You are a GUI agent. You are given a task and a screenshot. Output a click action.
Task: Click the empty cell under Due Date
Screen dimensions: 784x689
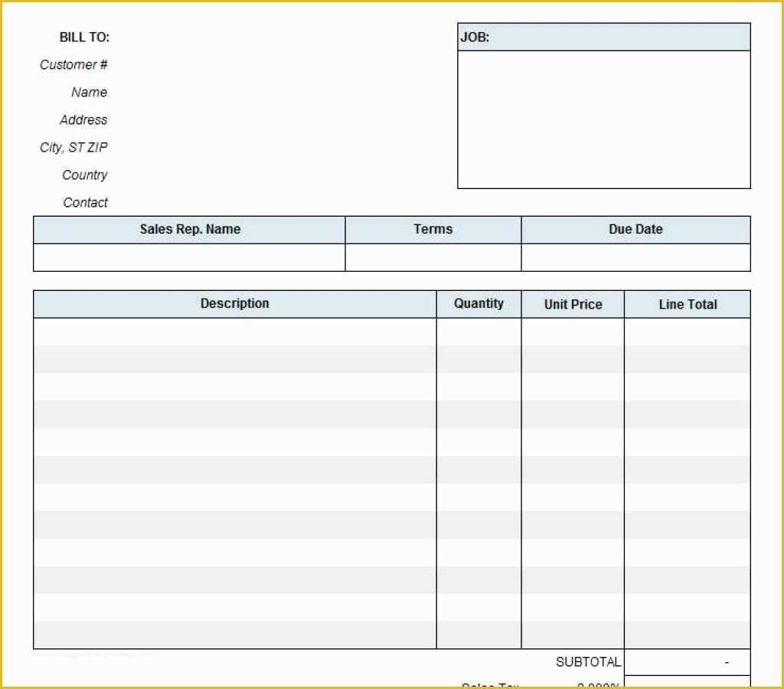pos(635,257)
